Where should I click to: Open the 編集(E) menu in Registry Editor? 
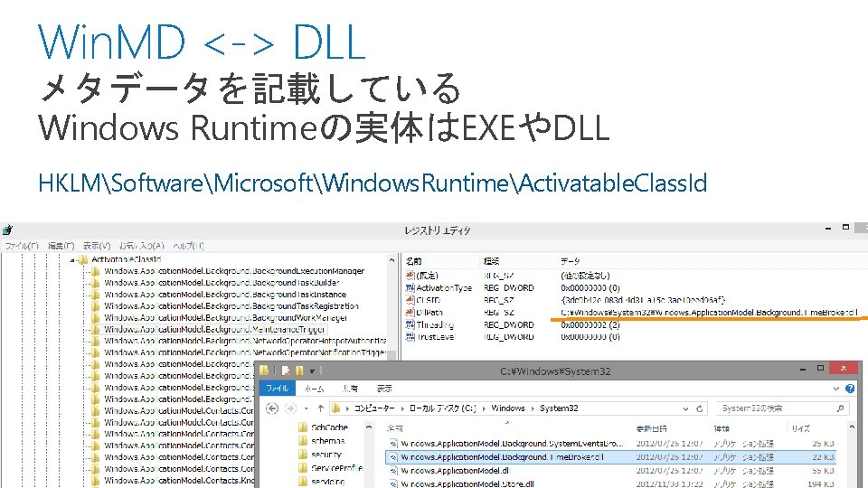click(61, 246)
